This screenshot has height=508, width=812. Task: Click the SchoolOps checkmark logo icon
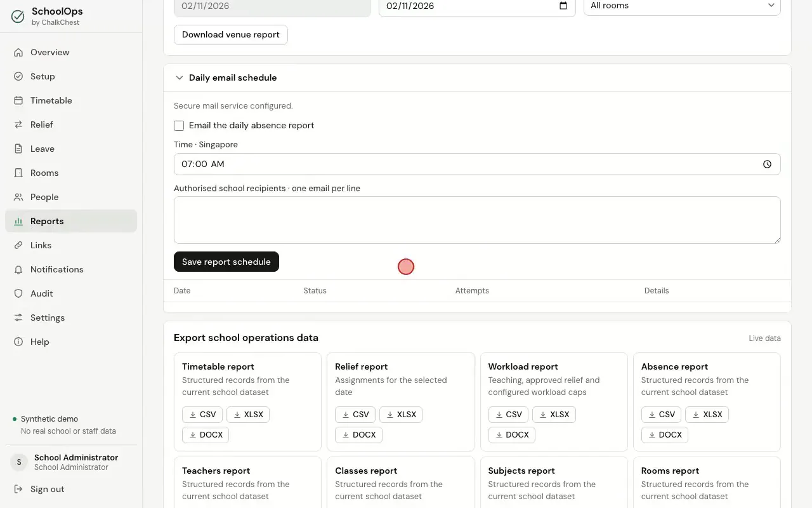tap(18, 17)
